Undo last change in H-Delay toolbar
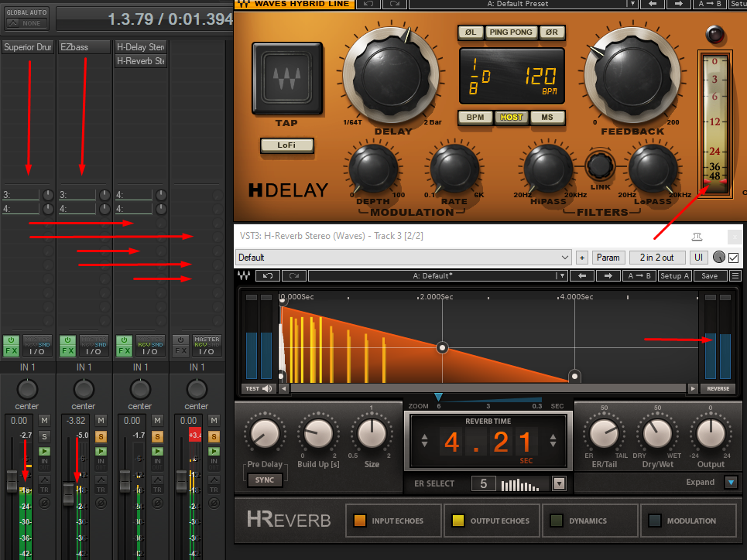Image resolution: width=747 pixels, height=560 pixels. point(368,4)
